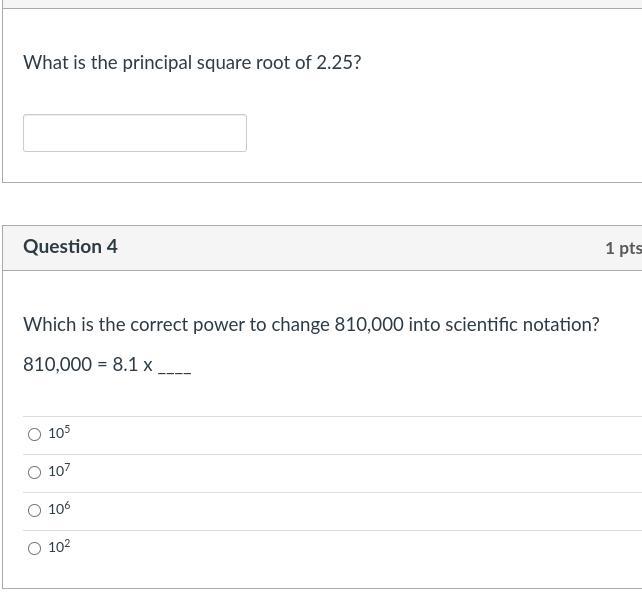Click the square root answer input field
The height and width of the screenshot is (610, 642).
[134, 133]
